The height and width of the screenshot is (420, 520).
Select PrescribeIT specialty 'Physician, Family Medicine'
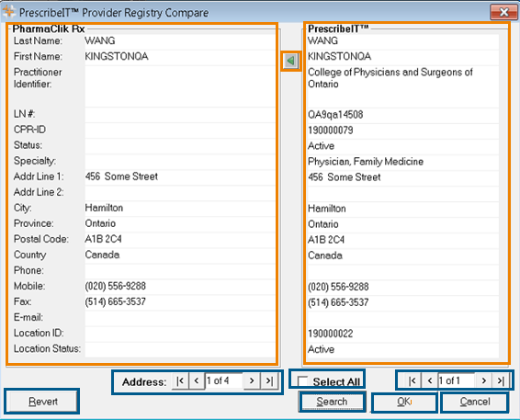tap(403, 162)
